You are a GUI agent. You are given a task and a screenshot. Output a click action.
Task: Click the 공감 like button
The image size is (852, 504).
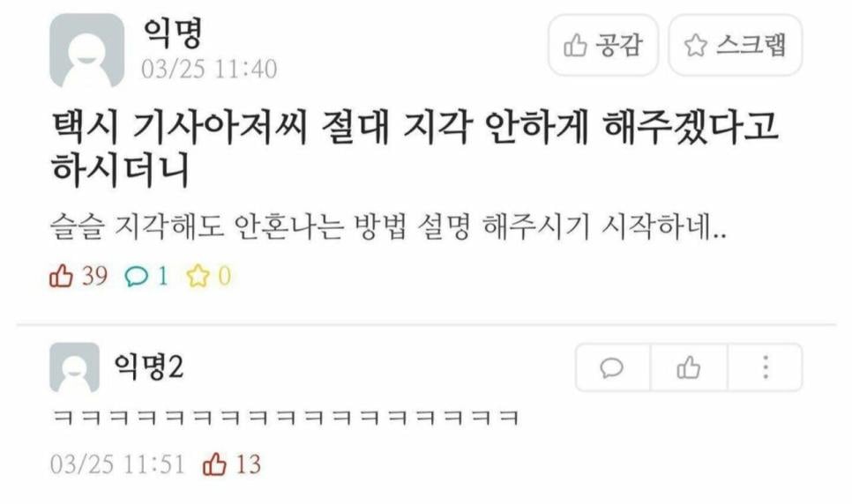point(603,45)
